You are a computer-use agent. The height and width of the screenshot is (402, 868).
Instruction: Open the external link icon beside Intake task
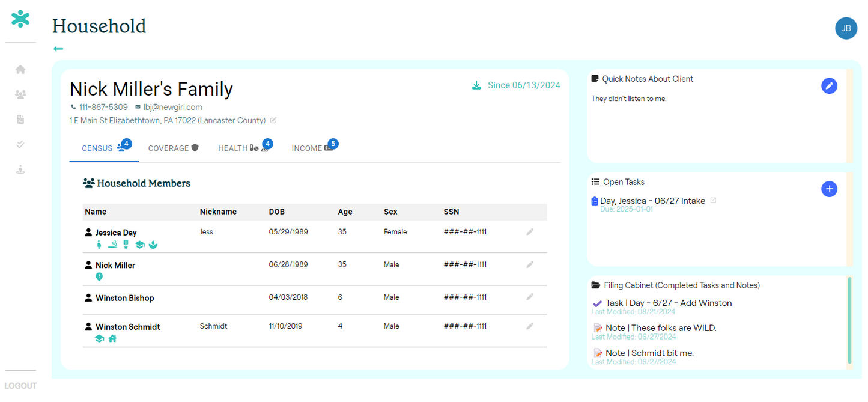click(x=714, y=201)
